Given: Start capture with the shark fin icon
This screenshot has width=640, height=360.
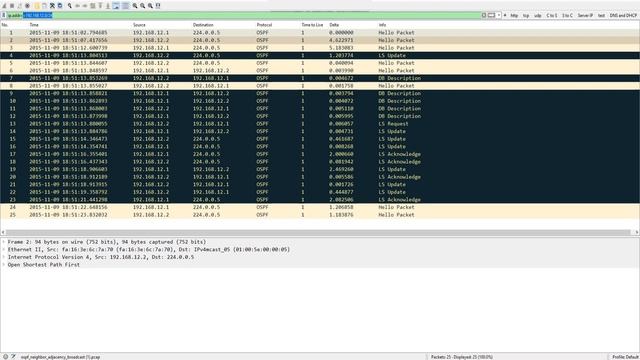Looking at the screenshot, I should pyautogui.click(x=4, y=6).
